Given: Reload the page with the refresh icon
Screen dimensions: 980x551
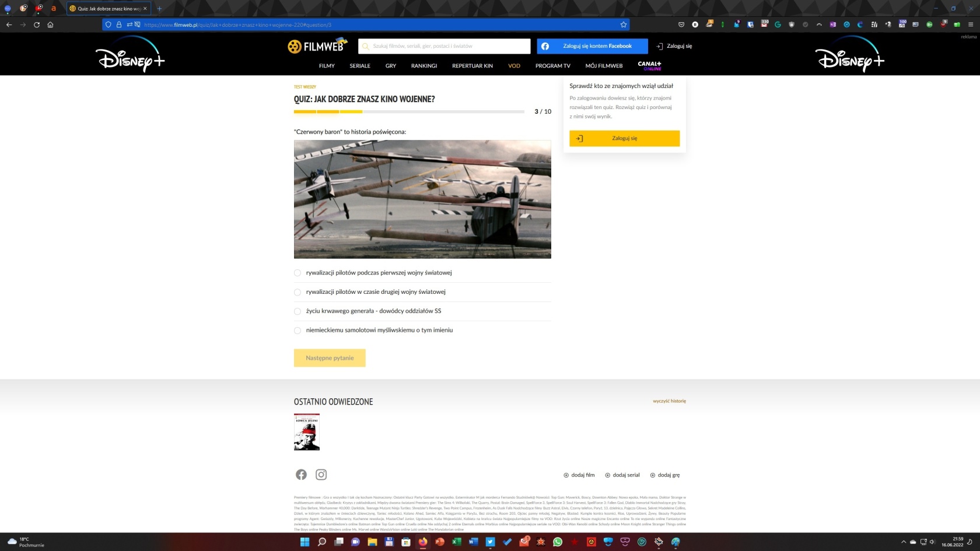Looking at the screenshot, I should tap(37, 24).
